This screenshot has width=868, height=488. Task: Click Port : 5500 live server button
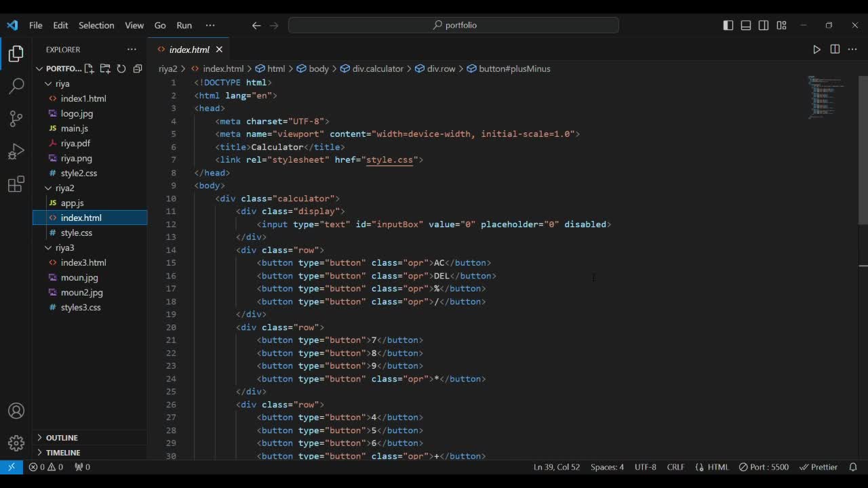(x=764, y=467)
